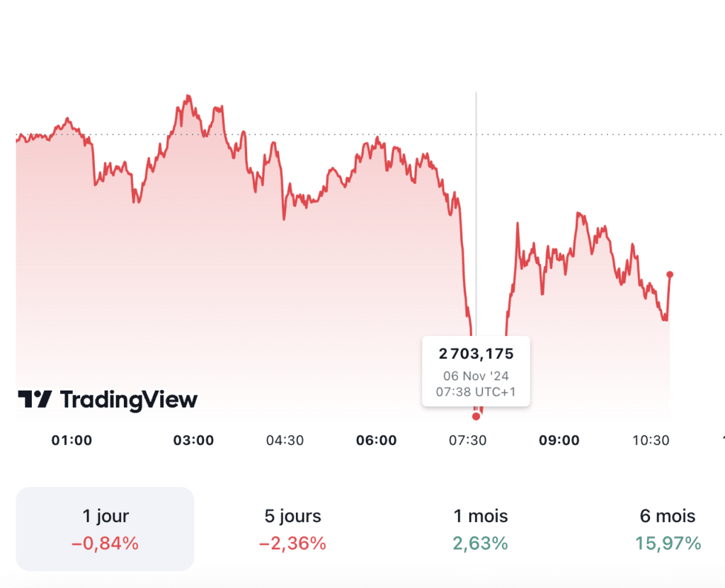Click the 2 703,175 price in the tooltip
The height and width of the screenshot is (588, 725).
pos(476,354)
